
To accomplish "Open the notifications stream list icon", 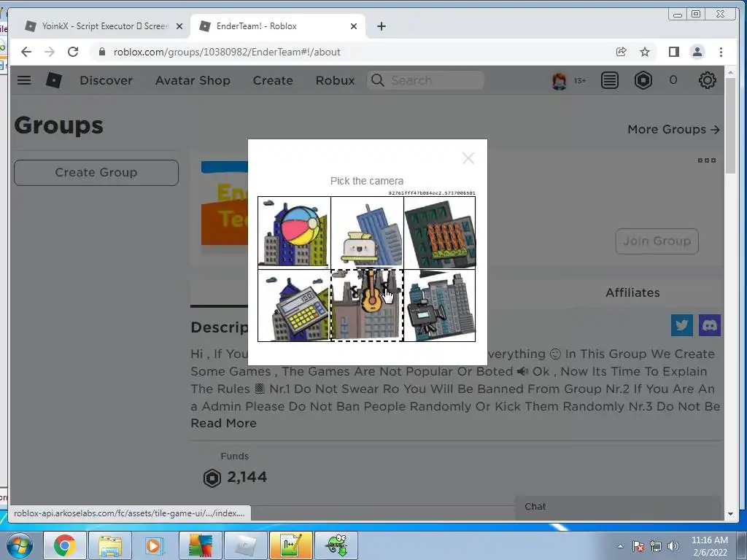I will [x=609, y=80].
